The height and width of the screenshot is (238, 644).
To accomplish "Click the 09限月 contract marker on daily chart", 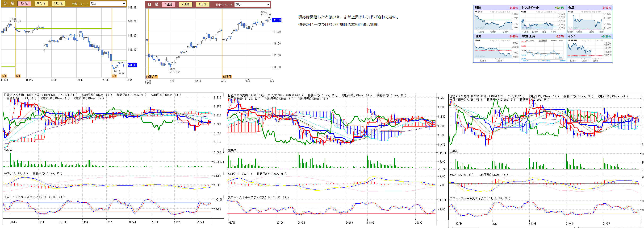I will (x=227, y=77).
